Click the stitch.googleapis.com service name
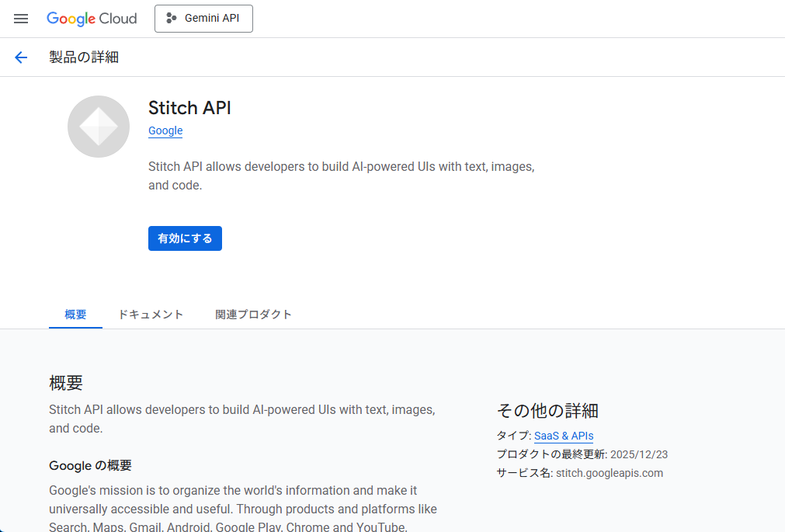 610,473
